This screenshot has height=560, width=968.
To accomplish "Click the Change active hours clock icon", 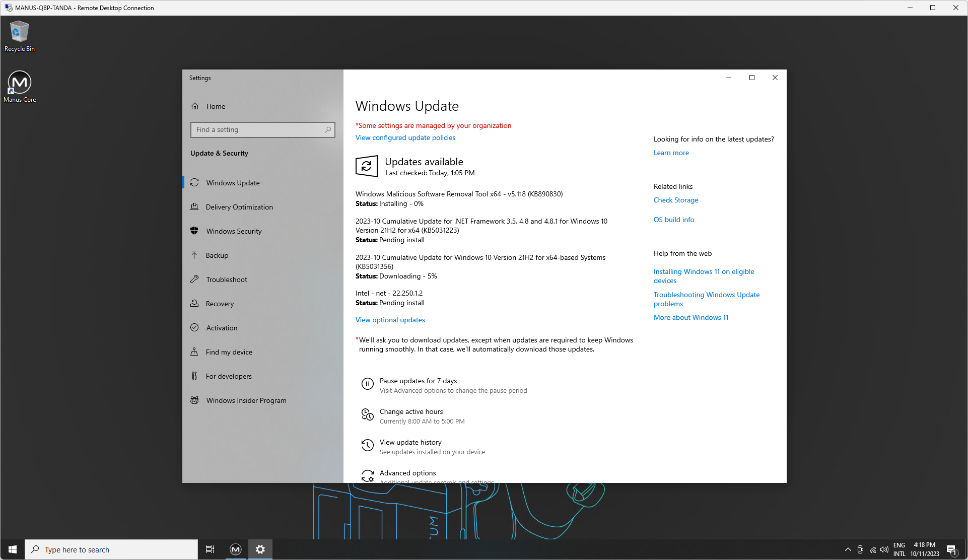I will coord(367,415).
